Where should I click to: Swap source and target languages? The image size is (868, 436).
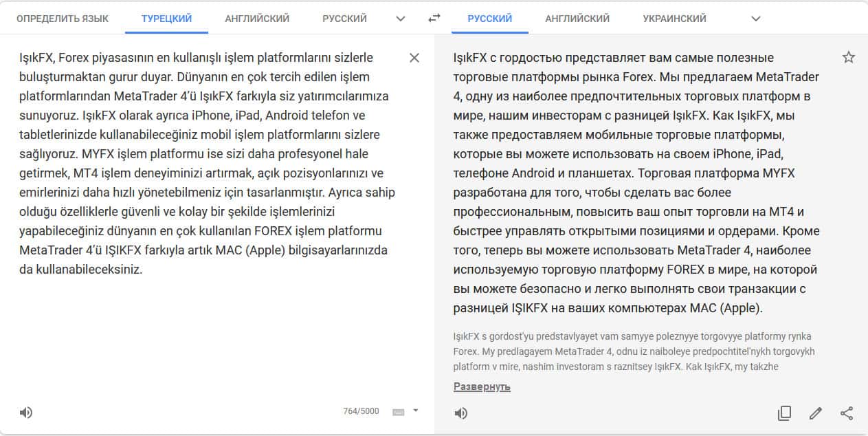tap(434, 19)
